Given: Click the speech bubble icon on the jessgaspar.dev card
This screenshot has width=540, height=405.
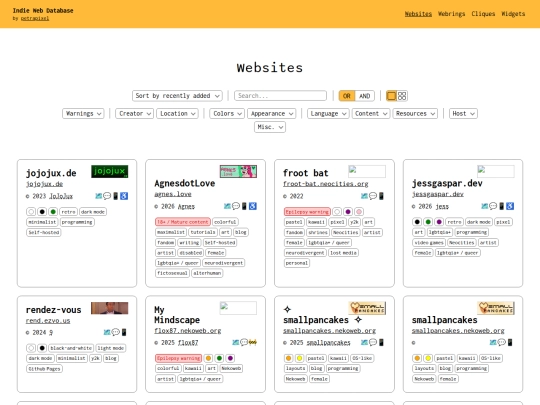Looking at the screenshot, I should (493, 206).
